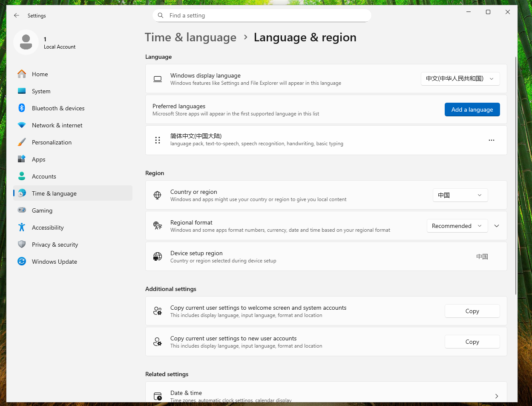
Task: Copy settings to new user accounts
Action: click(472, 342)
